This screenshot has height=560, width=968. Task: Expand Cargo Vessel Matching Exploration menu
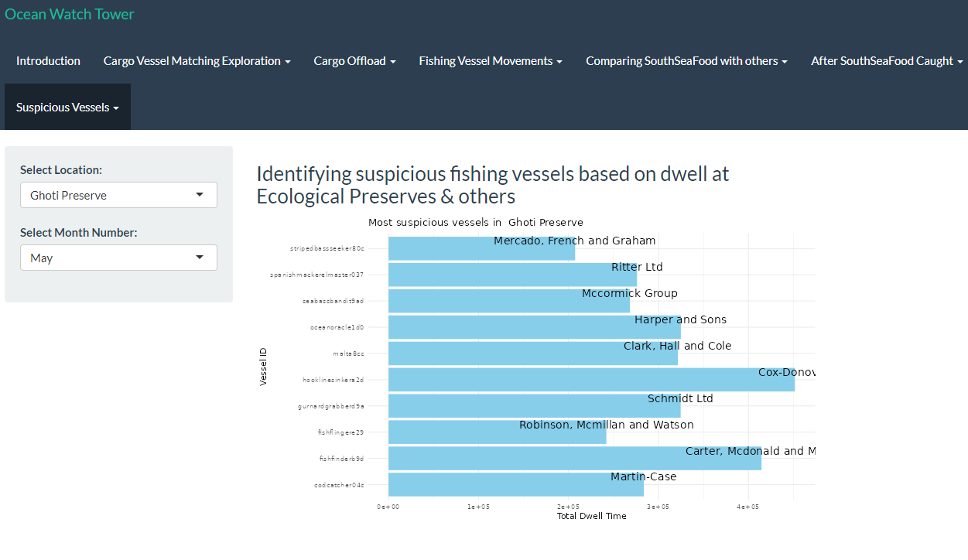pos(197,60)
